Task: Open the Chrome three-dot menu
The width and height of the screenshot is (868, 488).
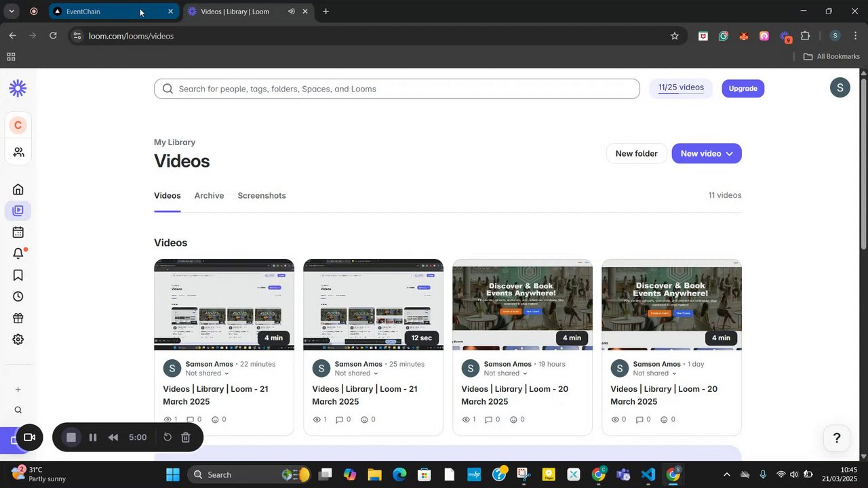Action: [855, 36]
